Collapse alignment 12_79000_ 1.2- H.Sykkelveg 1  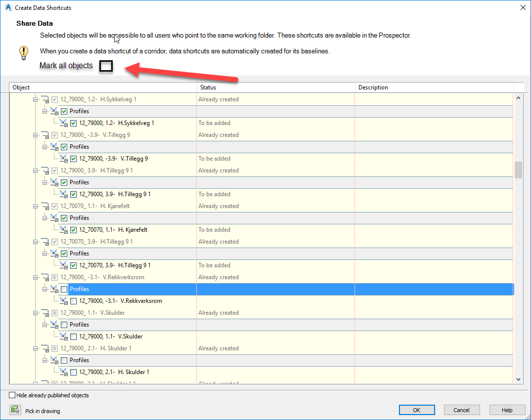click(35, 99)
